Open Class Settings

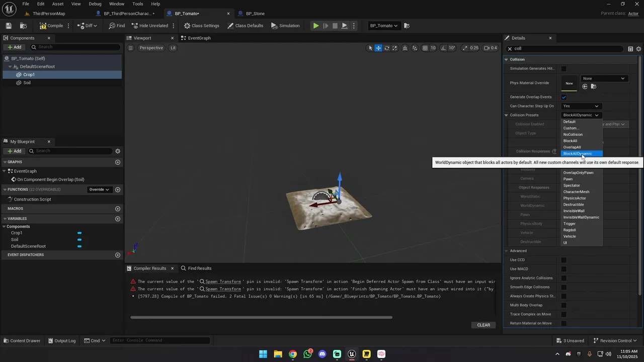201,26
